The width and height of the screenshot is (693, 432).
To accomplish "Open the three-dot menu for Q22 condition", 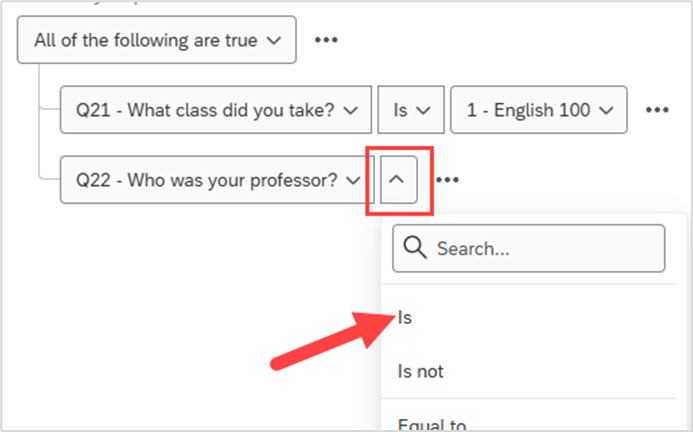I will [x=447, y=180].
